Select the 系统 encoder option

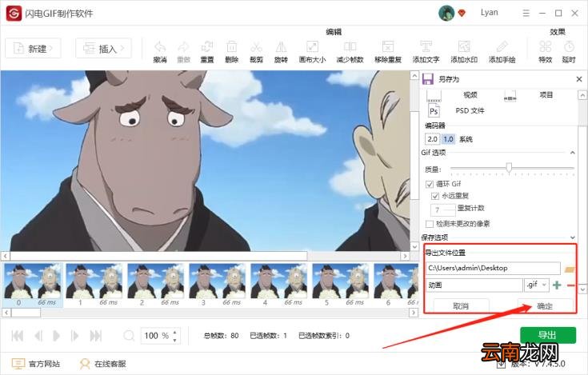tap(466, 139)
